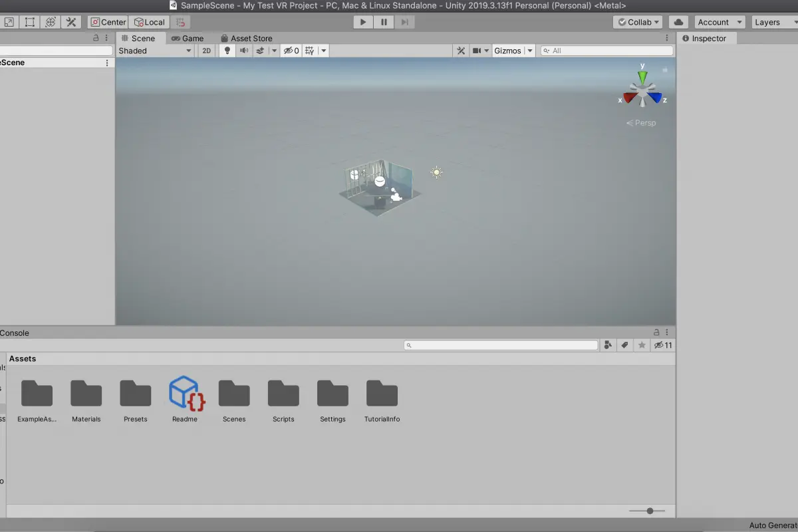Open the cloud services icon
Screen dimensions: 798x532
pyautogui.click(x=678, y=22)
